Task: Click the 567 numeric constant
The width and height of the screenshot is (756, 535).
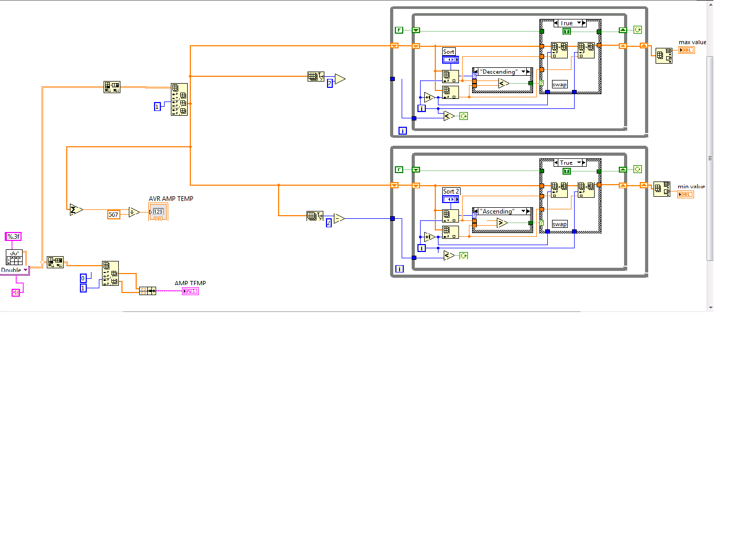Action: (x=114, y=215)
